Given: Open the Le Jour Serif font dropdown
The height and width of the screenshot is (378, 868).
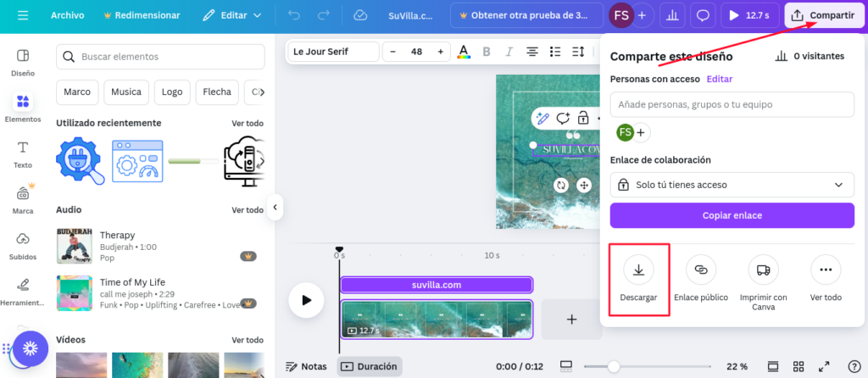Looking at the screenshot, I should (334, 52).
